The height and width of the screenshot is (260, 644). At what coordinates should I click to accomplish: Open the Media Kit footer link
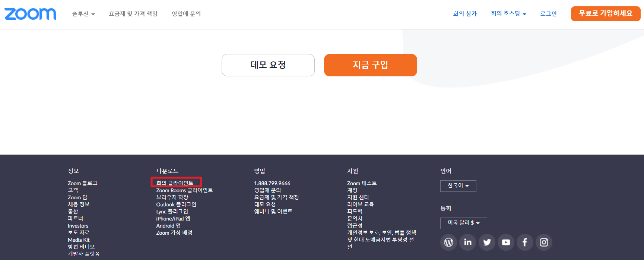click(x=79, y=240)
